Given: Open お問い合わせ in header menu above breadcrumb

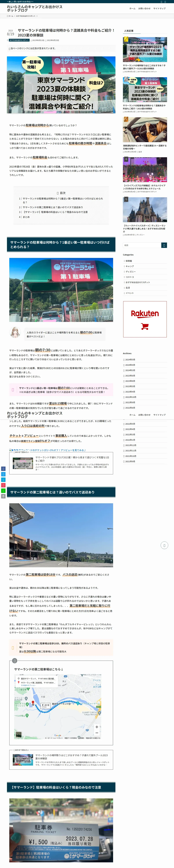Looking at the screenshot, I should (144, 8).
